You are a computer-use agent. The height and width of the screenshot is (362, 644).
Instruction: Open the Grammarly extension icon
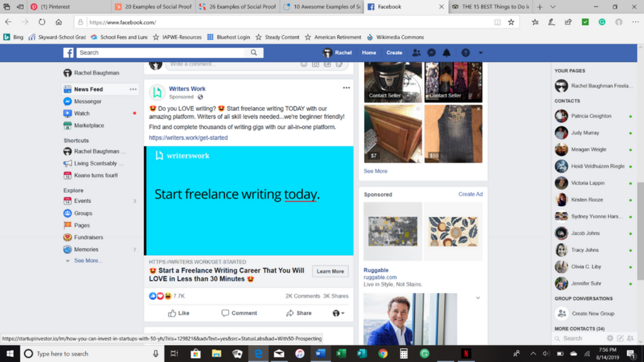pos(602,22)
